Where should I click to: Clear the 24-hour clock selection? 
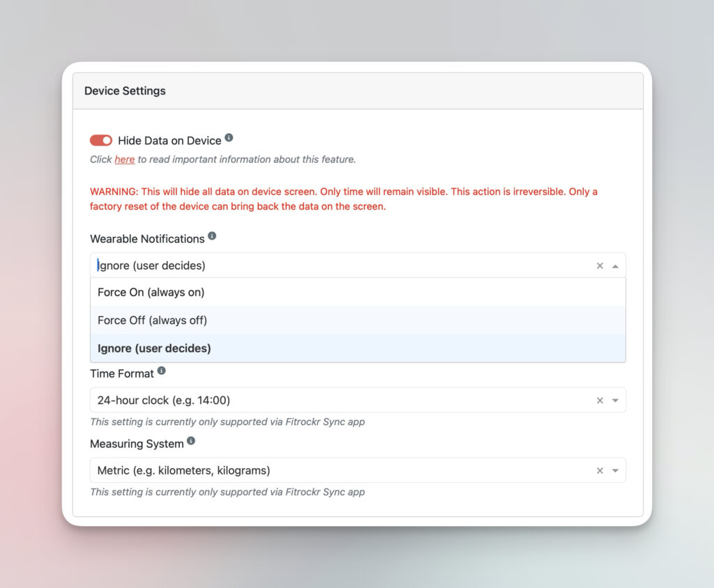[x=600, y=401]
